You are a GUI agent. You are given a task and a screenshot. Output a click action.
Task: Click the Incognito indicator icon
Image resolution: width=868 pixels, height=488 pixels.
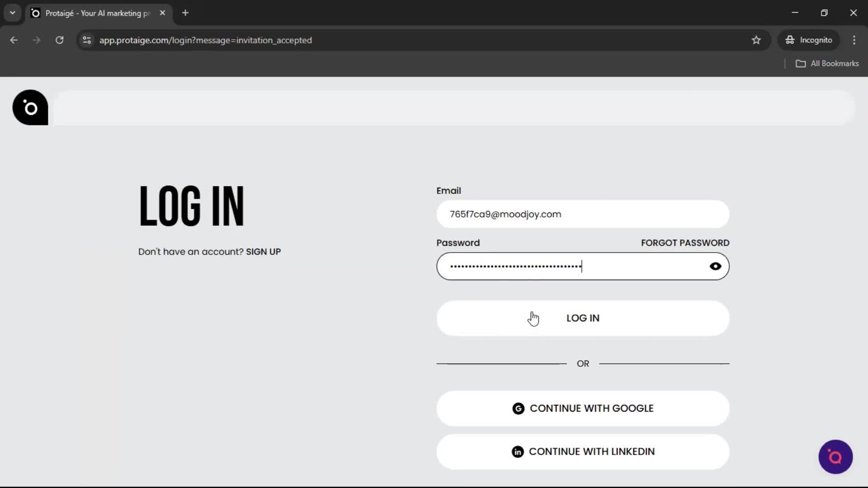coord(790,40)
